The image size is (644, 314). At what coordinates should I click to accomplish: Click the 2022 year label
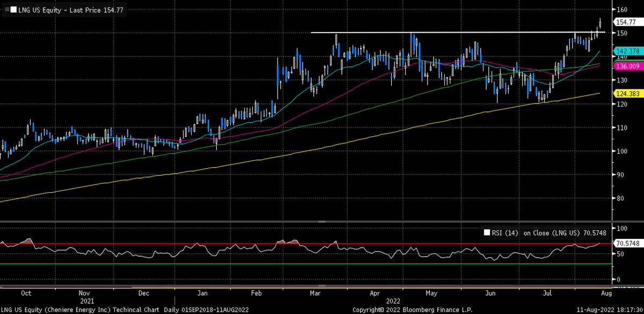[394, 301]
